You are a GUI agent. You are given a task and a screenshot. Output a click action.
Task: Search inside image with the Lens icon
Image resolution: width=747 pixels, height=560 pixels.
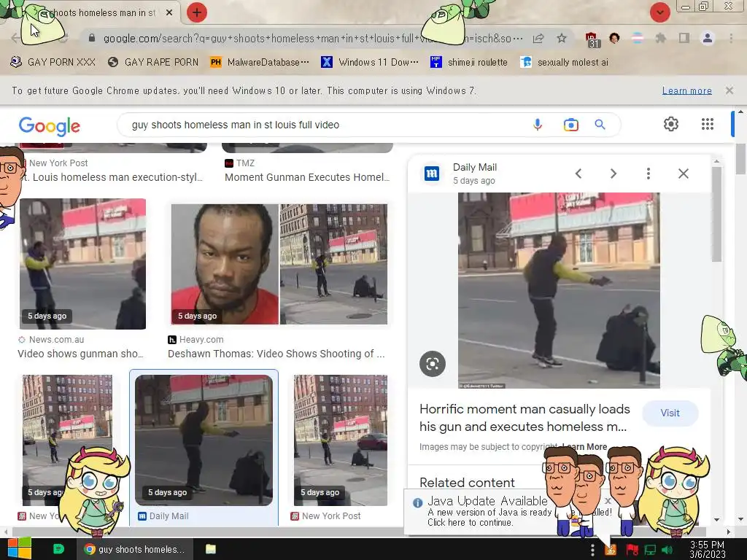(x=433, y=364)
